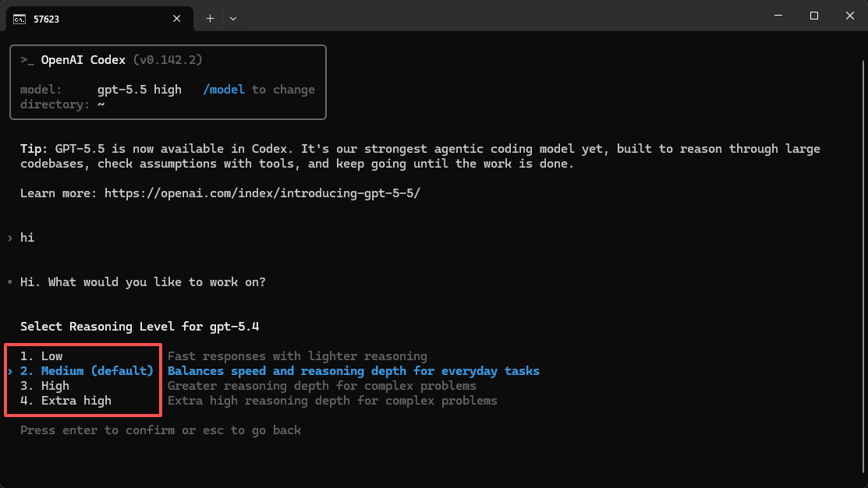
Task: Click the 'hi' user prompt line
Action: click(27, 238)
